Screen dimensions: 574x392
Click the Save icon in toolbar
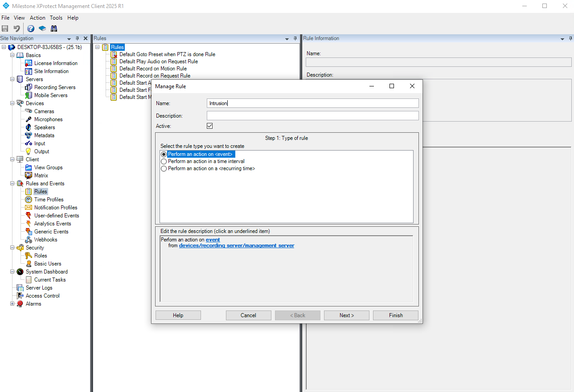(x=5, y=29)
